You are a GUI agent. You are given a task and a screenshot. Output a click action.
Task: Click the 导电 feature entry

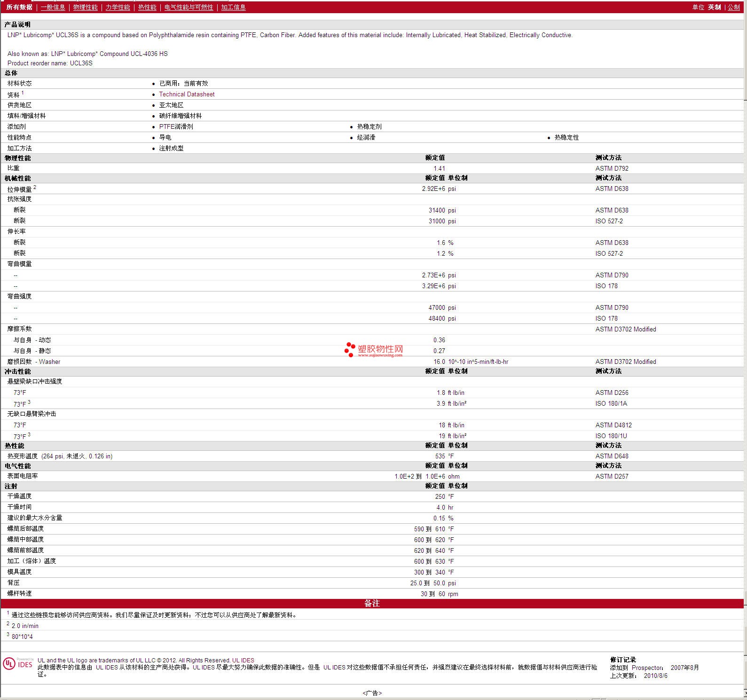165,137
